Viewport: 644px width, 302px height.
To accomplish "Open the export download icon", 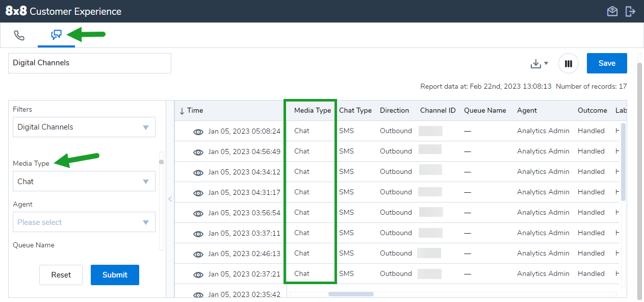I will [537, 63].
